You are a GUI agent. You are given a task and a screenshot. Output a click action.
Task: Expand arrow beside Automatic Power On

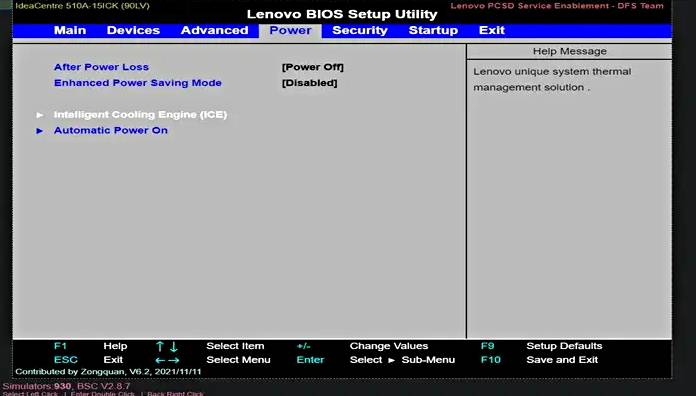pyautogui.click(x=40, y=131)
